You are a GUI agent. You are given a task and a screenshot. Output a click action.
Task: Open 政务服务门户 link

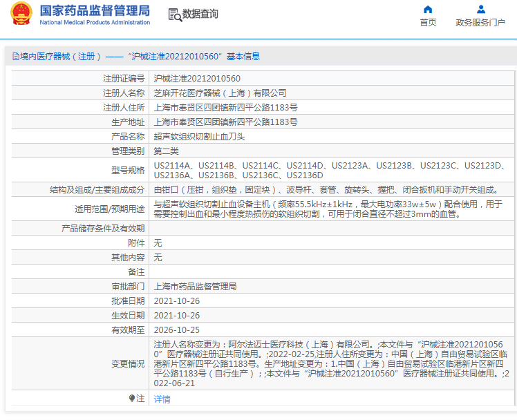click(480, 22)
